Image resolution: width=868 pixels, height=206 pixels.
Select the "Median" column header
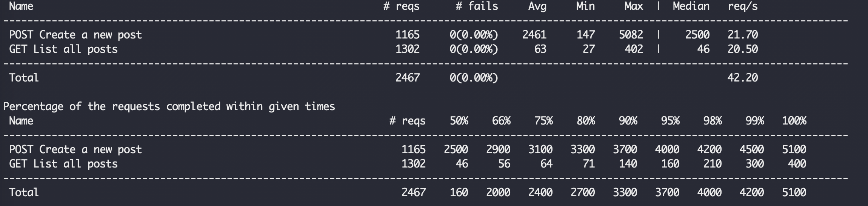click(x=691, y=6)
